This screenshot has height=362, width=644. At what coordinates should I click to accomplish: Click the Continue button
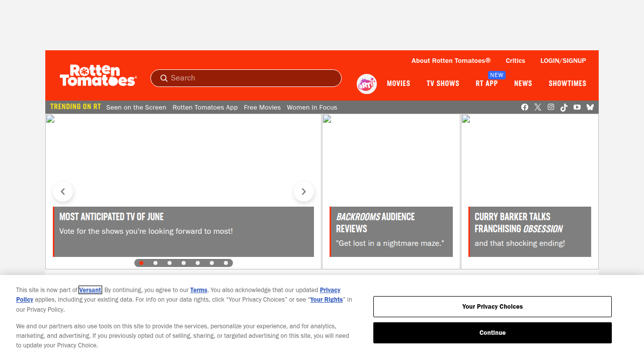[x=493, y=333]
